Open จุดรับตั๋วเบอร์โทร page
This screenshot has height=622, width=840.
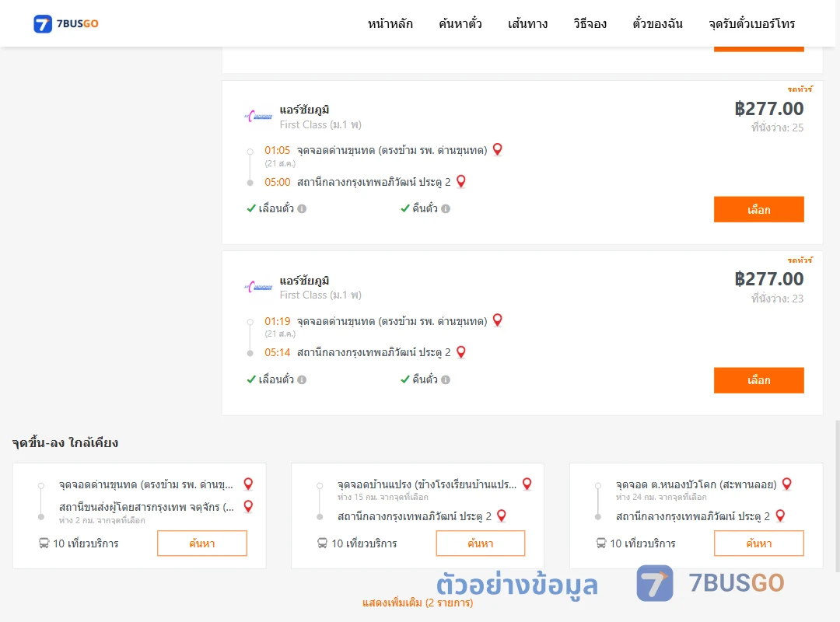pyautogui.click(x=751, y=23)
